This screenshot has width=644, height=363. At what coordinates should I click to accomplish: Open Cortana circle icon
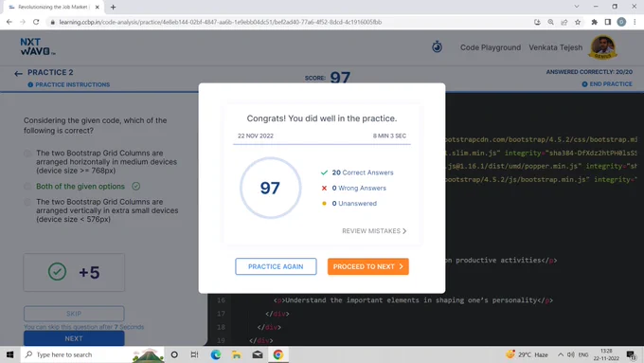(x=174, y=354)
